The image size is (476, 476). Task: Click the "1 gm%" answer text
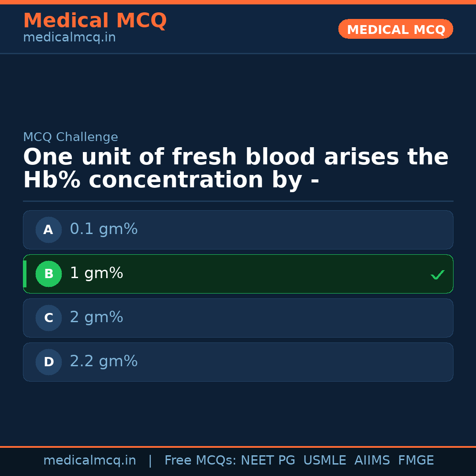[97, 273]
